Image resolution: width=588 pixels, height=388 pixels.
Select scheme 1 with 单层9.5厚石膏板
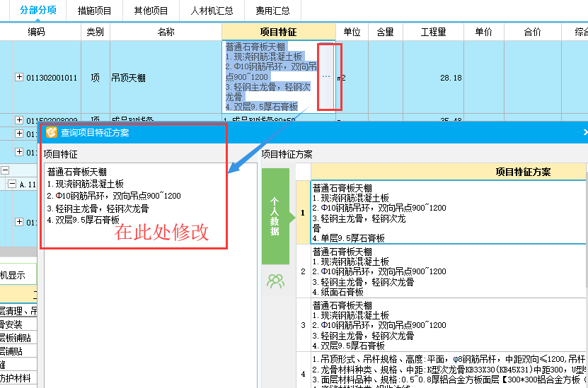[x=448, y=212]
